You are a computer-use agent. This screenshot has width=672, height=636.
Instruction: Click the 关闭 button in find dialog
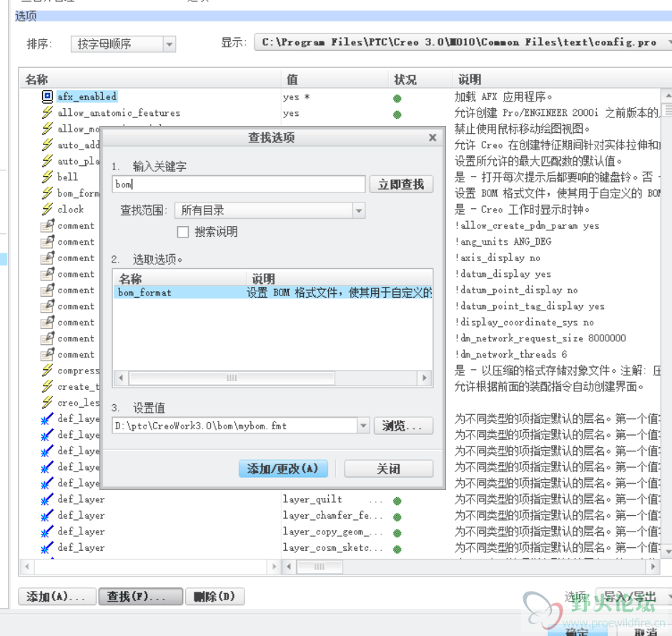(x=389, y=469)
